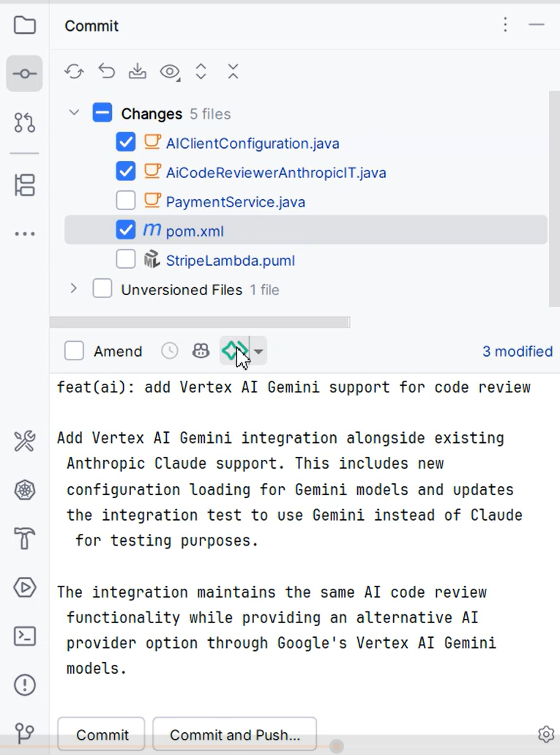Screen dimensions: 560x755
Task: Open the Project folder tool window icon
Action: (x=24, y=24)
